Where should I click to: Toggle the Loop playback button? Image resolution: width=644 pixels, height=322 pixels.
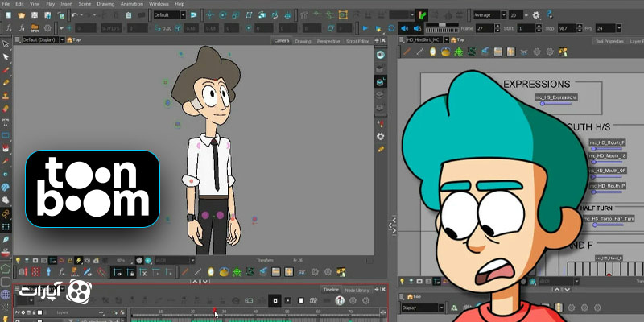391,28
